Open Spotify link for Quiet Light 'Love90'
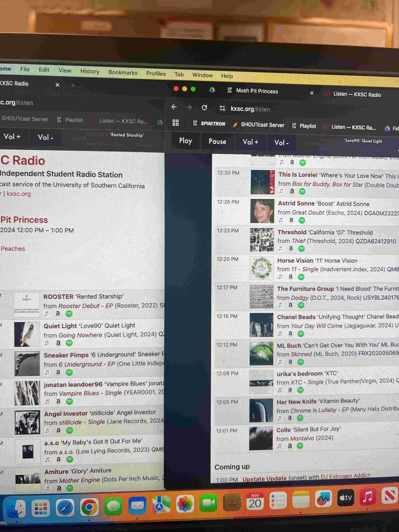 pos(69,343)
